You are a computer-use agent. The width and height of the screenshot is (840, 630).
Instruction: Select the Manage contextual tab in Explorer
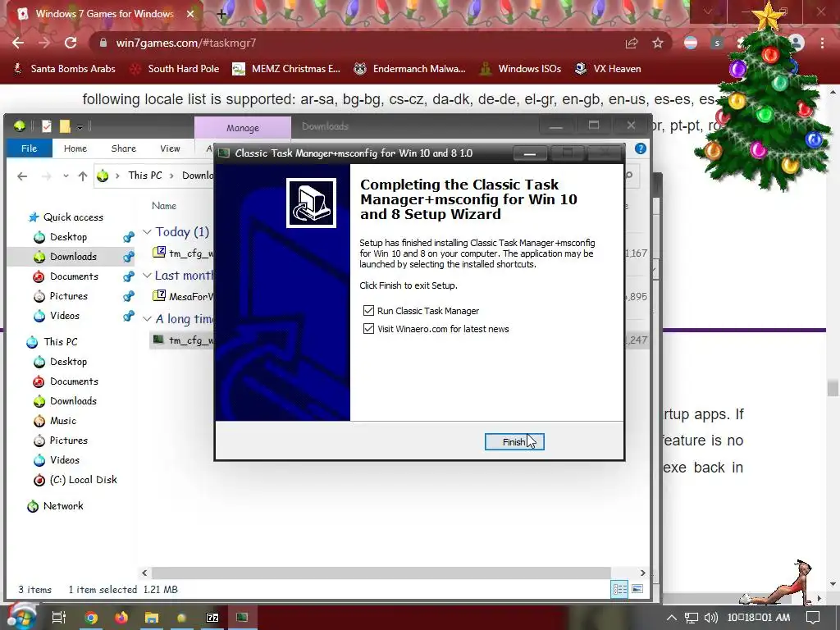243,128
